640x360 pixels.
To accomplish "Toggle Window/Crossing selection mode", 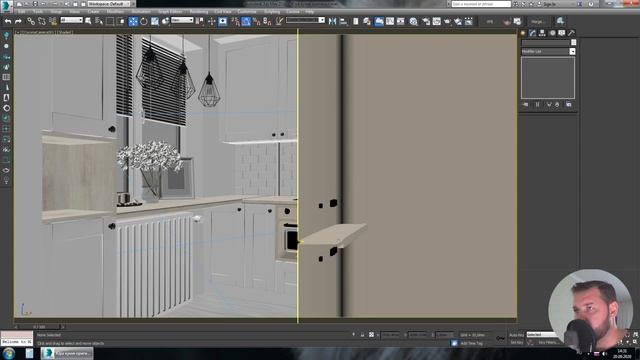I will pyautogui.click(x=121, y=21).
